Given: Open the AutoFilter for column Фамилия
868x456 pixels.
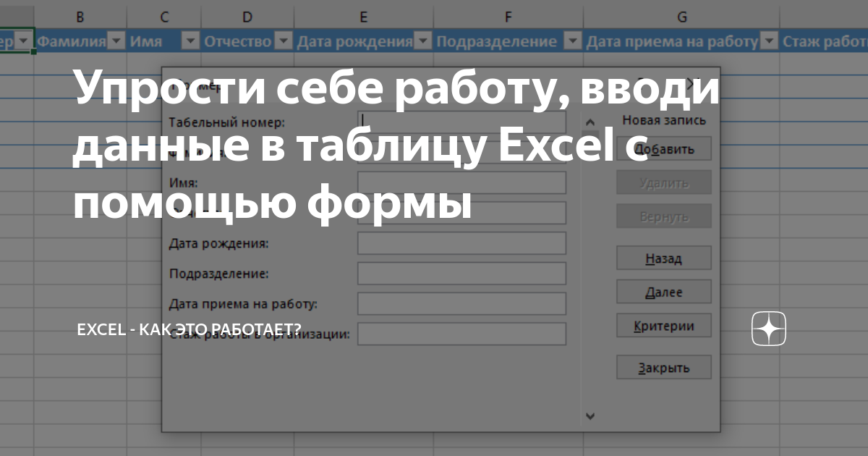Looking at the screenshot, I should click(x=116, y=41).
